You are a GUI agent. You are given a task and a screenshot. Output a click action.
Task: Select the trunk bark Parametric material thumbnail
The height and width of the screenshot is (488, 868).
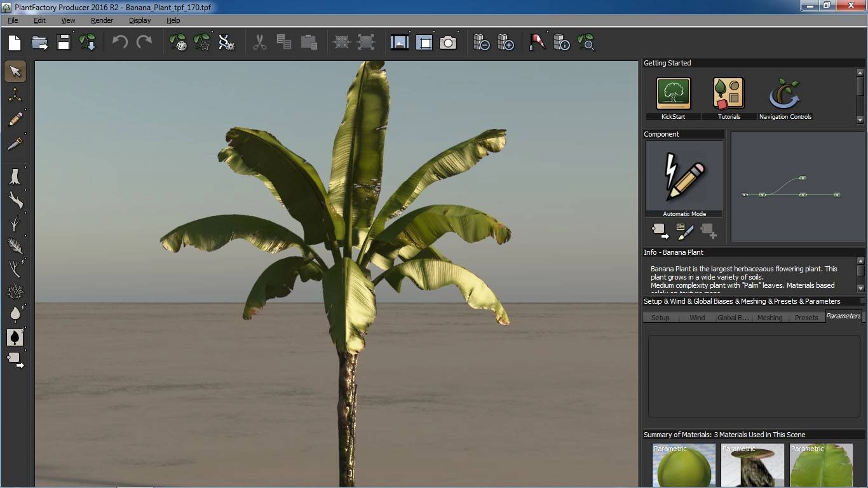click(752, 466)
